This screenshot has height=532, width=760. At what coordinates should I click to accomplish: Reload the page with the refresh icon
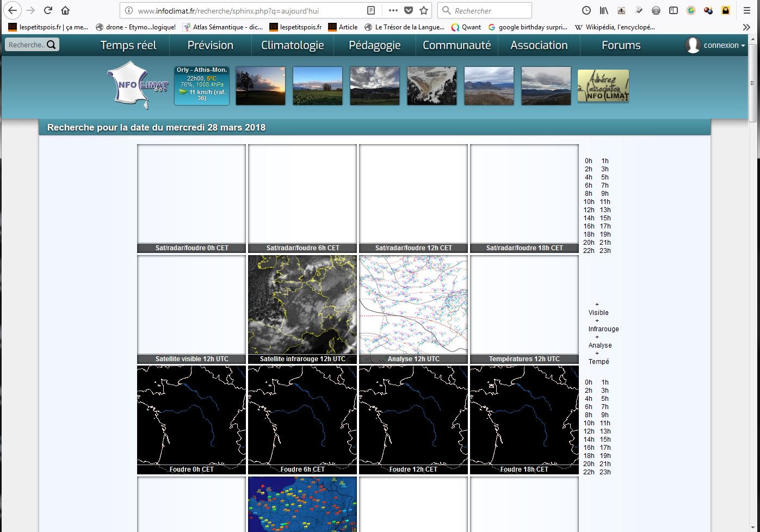48,10
